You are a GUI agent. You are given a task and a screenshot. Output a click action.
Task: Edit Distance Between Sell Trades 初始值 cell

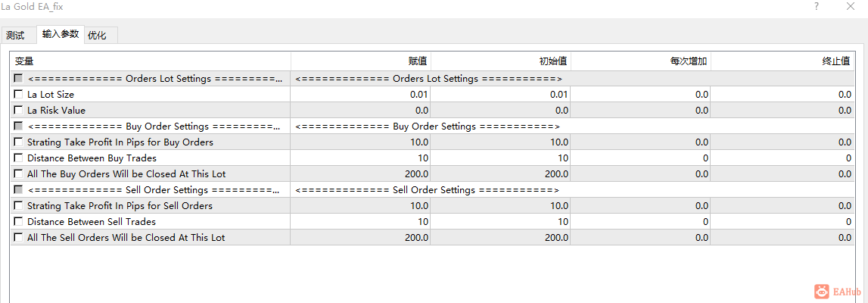point(500,222)
